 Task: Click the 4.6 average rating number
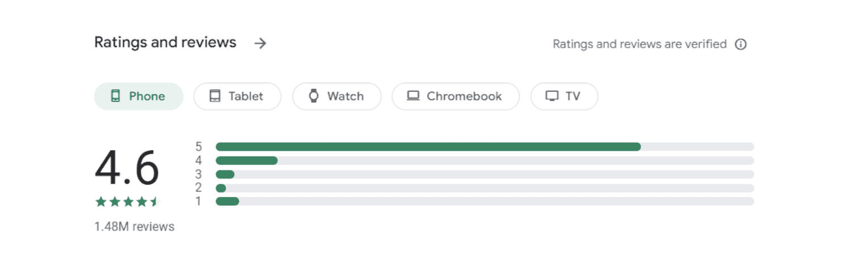[x=127, y=168]
